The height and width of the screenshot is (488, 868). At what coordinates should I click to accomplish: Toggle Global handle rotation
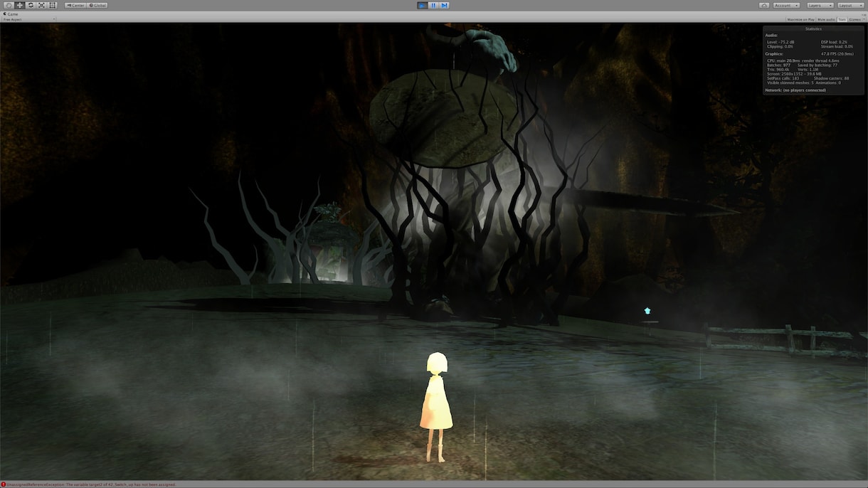(97, 5)
